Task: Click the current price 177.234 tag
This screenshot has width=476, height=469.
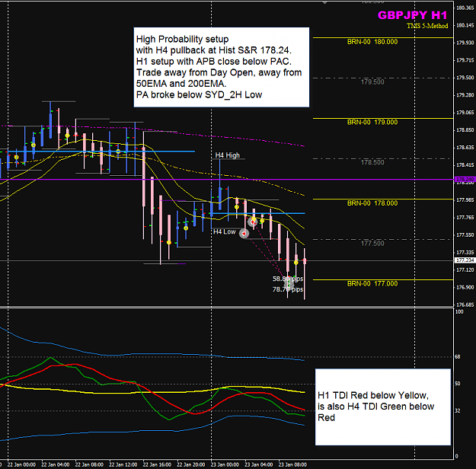Action: 465,260
